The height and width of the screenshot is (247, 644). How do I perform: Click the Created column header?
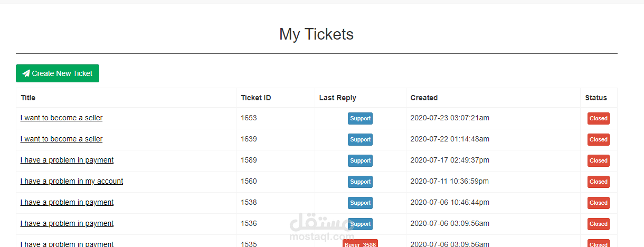tap(424, 98)
